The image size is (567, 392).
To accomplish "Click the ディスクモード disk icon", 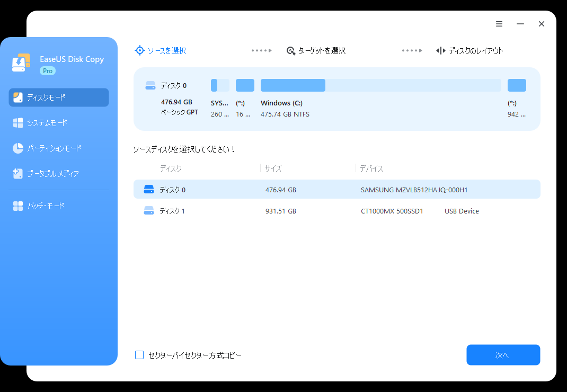I will click(17, 97).
